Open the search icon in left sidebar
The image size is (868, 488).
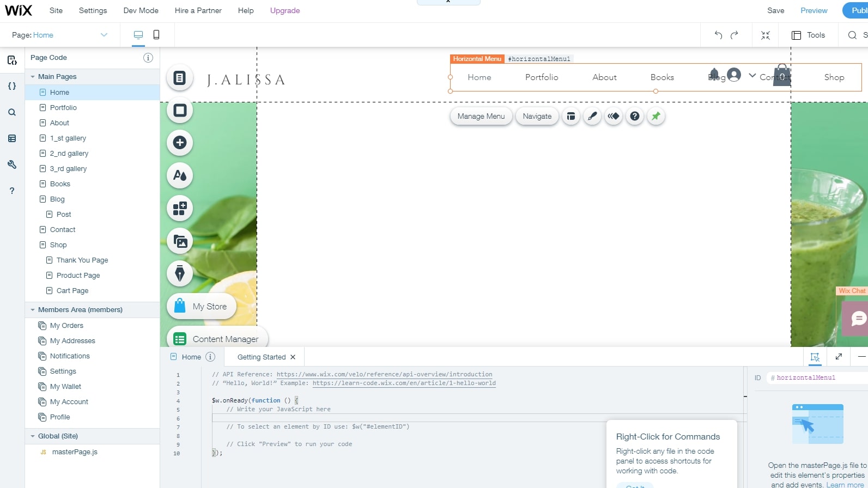pyautogui.click(x=12, y=112)
